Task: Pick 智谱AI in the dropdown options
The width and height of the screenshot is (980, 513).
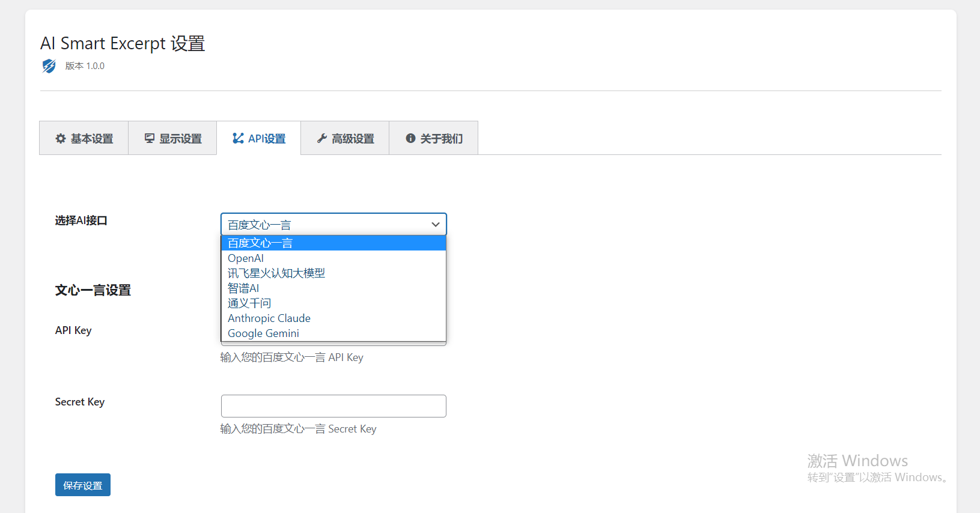Action: point(333,288)
